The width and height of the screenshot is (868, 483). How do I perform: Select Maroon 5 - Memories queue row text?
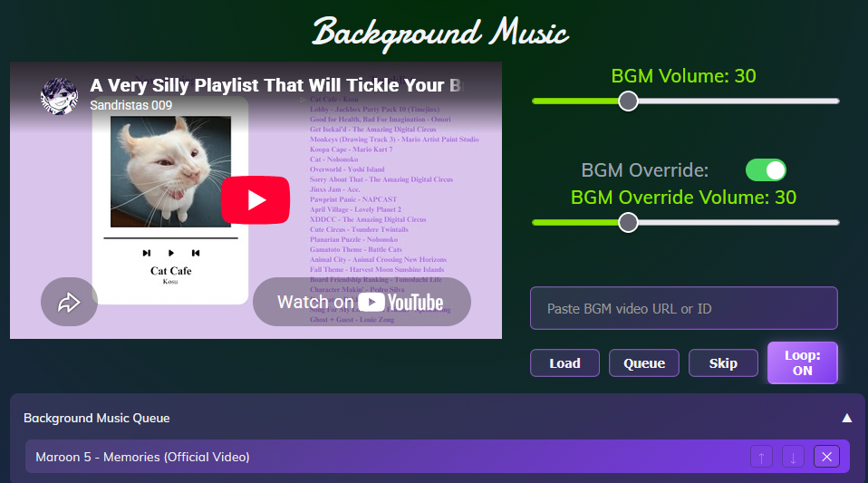click(142, 457)
